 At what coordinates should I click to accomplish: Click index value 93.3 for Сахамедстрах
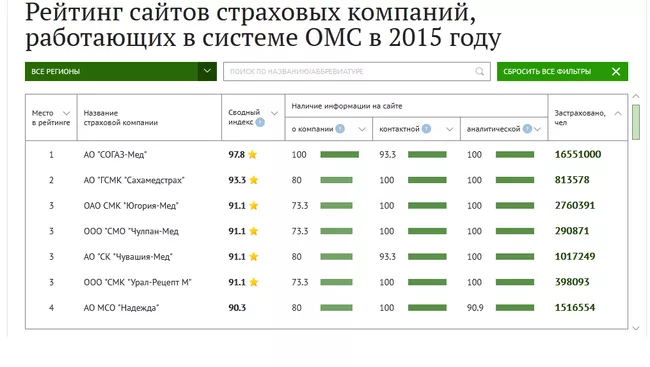click(x=237, y=180)
